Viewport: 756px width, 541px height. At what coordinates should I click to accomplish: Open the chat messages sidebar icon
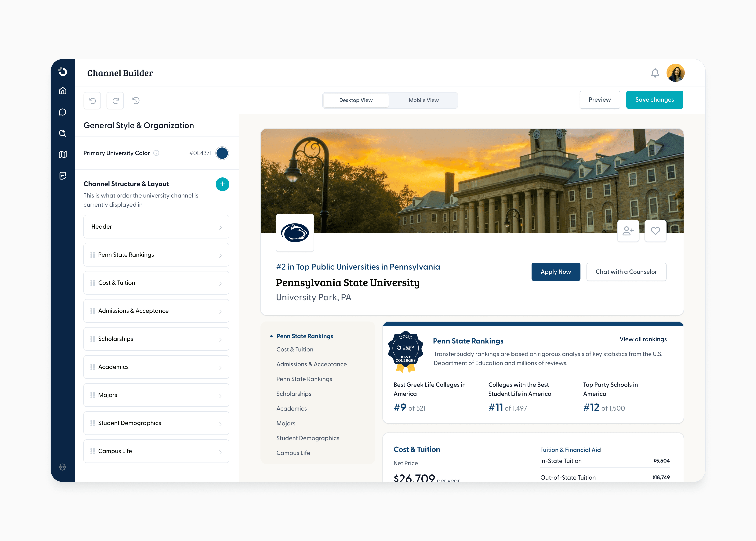point(63,112)
